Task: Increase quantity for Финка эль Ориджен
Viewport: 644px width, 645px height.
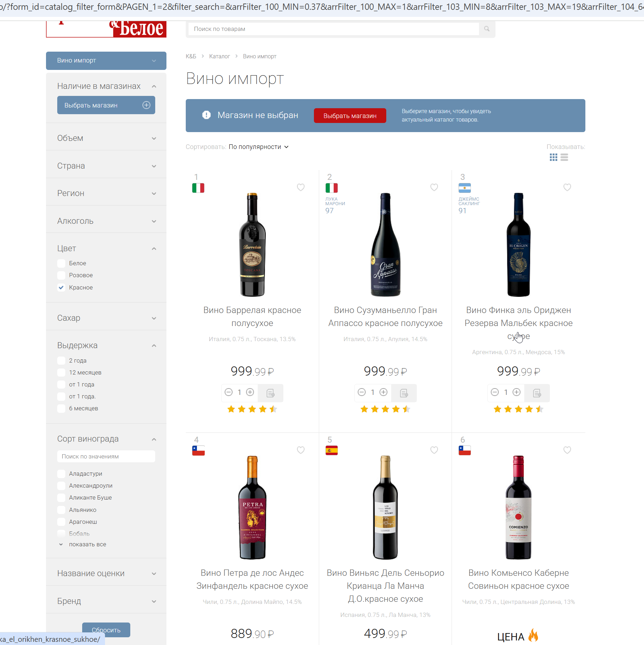Action: pos(517,392)
